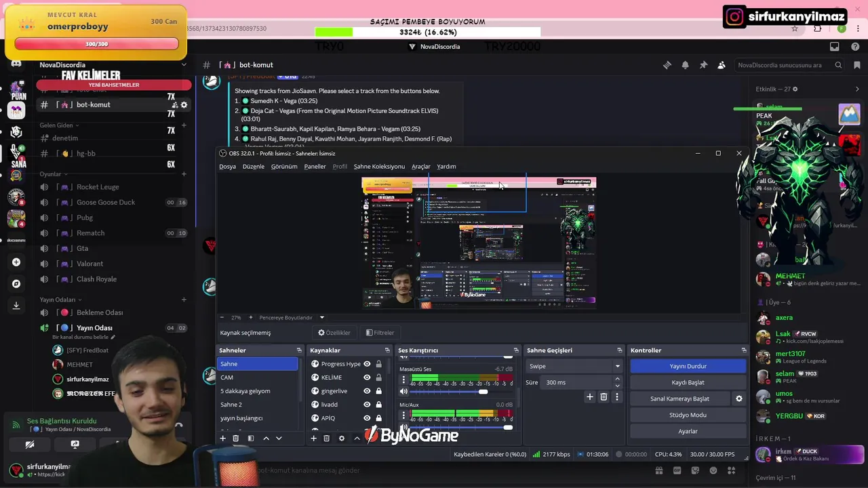Hide the gingerlive source
The height and width of the screenshot is (488, 868).
click(x=367, y=391)
